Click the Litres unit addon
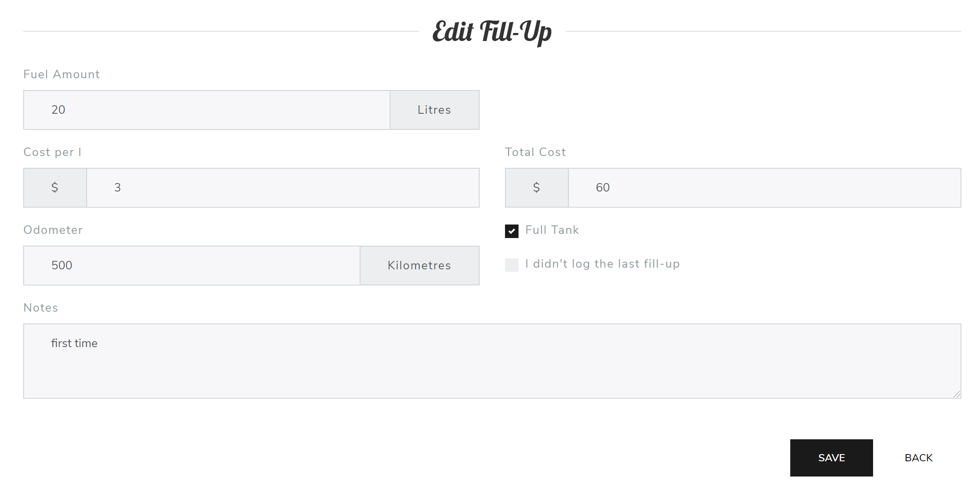Screen dimensions: 980x493 click(434, 110)
